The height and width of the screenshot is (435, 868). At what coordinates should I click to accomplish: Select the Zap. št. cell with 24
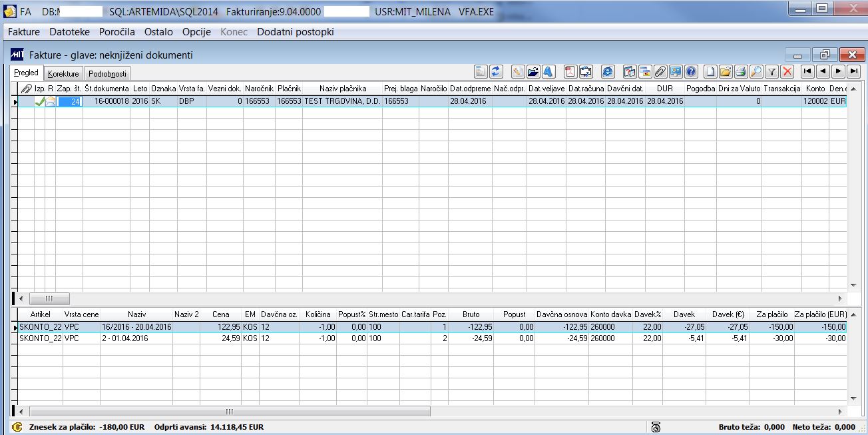pos(69,101)
